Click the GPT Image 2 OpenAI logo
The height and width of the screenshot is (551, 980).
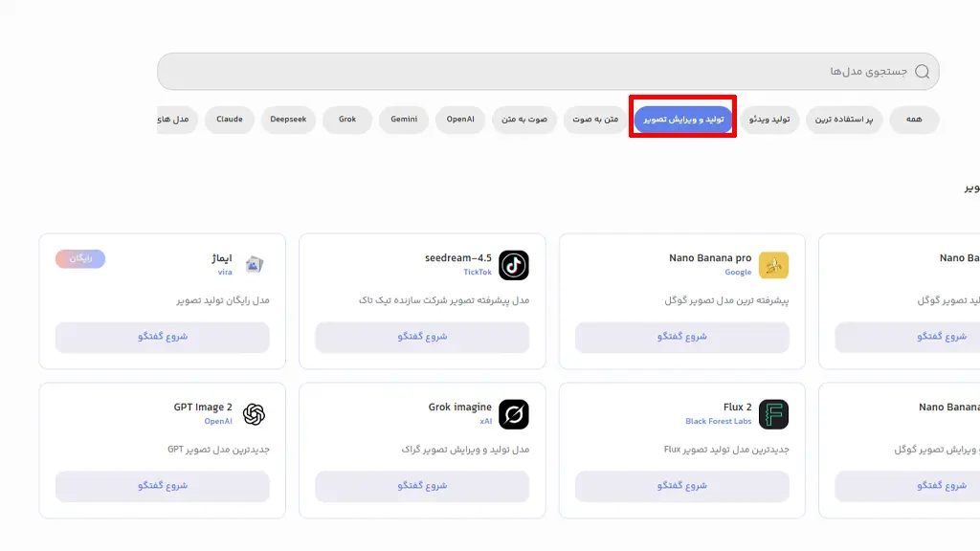pyautogui.click(x=254, y=414)
